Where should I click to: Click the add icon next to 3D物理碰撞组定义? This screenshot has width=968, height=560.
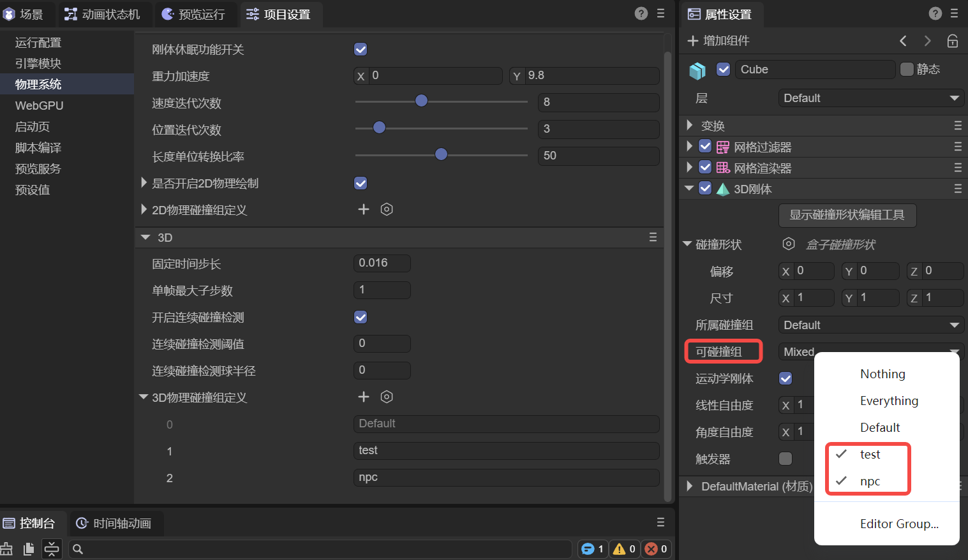click(x=364, y=397)
